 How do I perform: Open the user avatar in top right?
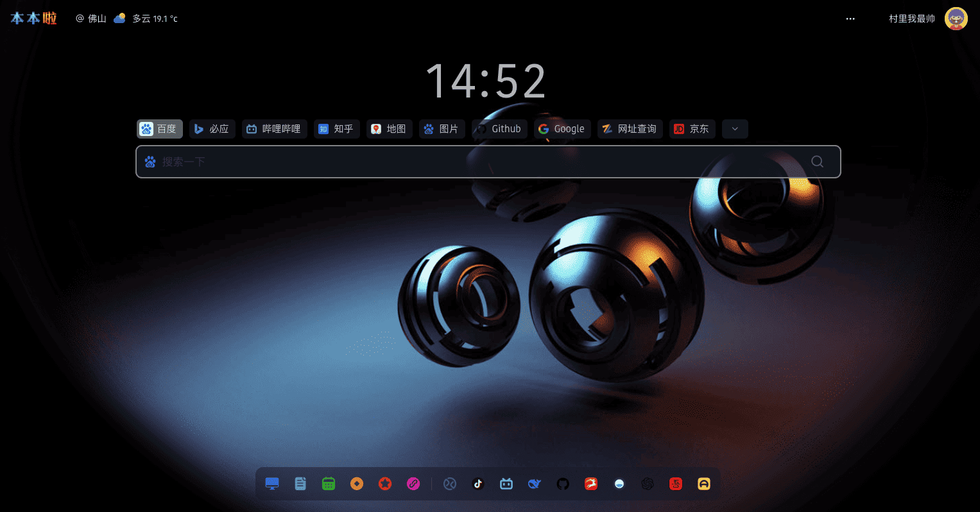coord(956,19)
